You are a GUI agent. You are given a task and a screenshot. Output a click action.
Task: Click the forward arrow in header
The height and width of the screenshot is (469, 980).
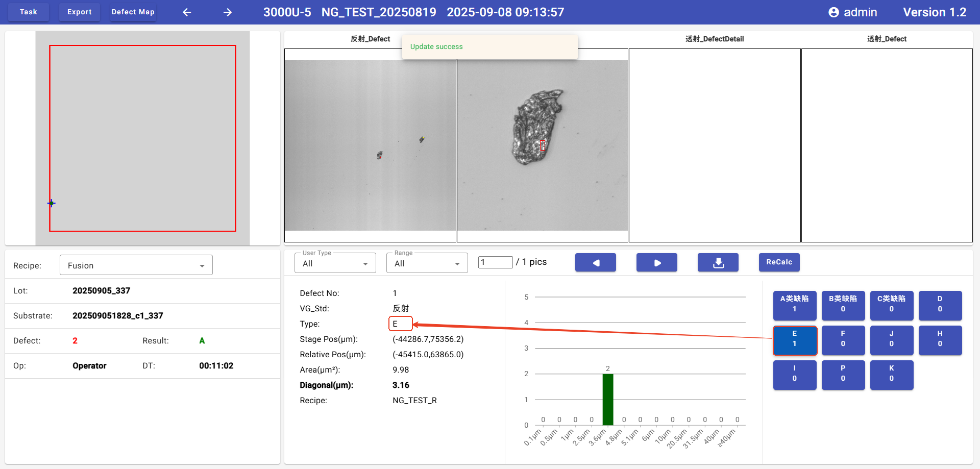tap(228, 12)
